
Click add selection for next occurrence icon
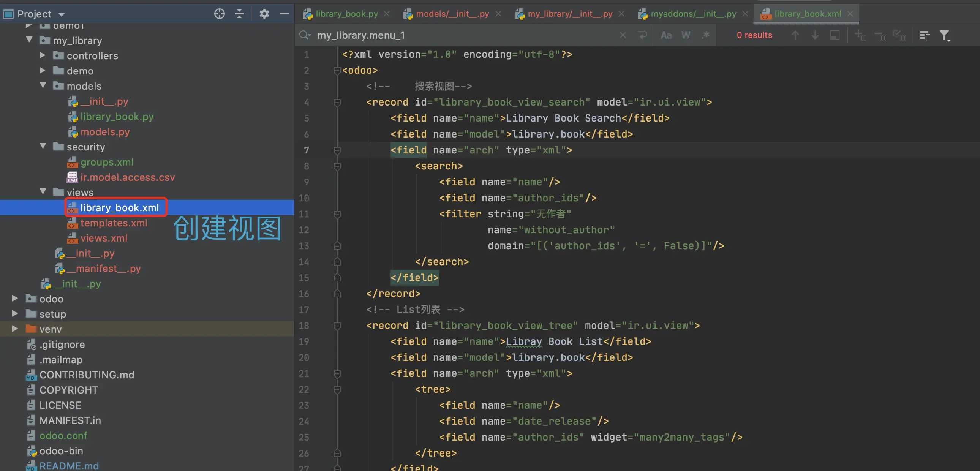point(860,35)
